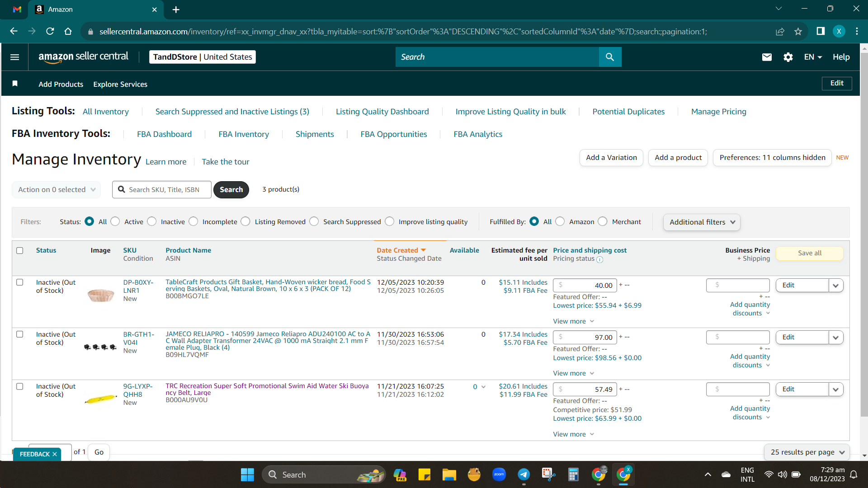Viewport: 868px width, 488px height.
Task: Select Fulfilled By Amazon radio button
Action: (560, 221)
